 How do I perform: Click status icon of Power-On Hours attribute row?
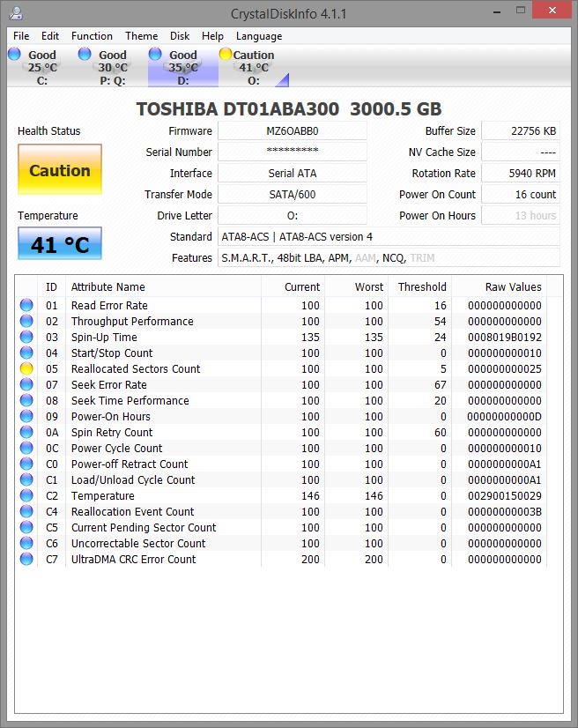pos(26,416)
